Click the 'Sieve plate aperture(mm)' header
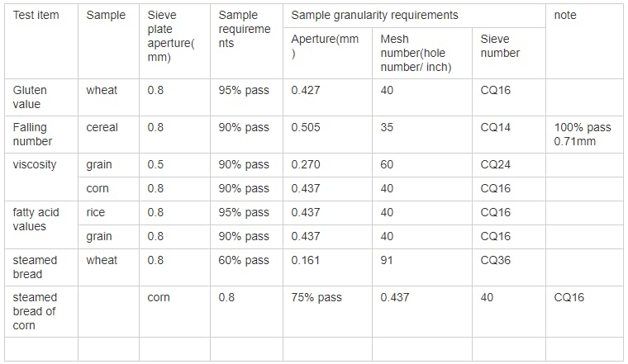The image size is (628, 364). [174, 41]
